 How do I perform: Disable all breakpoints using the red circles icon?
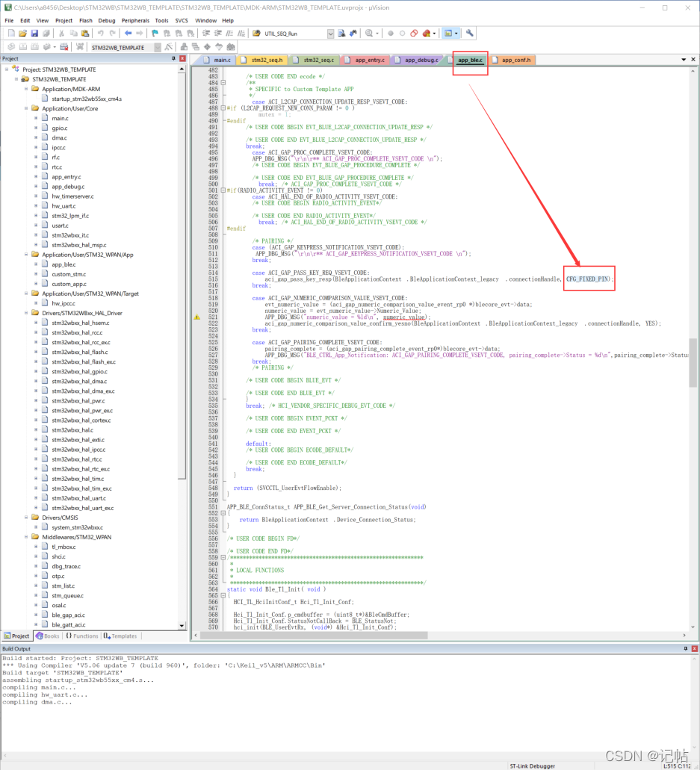tap(414, 34)
